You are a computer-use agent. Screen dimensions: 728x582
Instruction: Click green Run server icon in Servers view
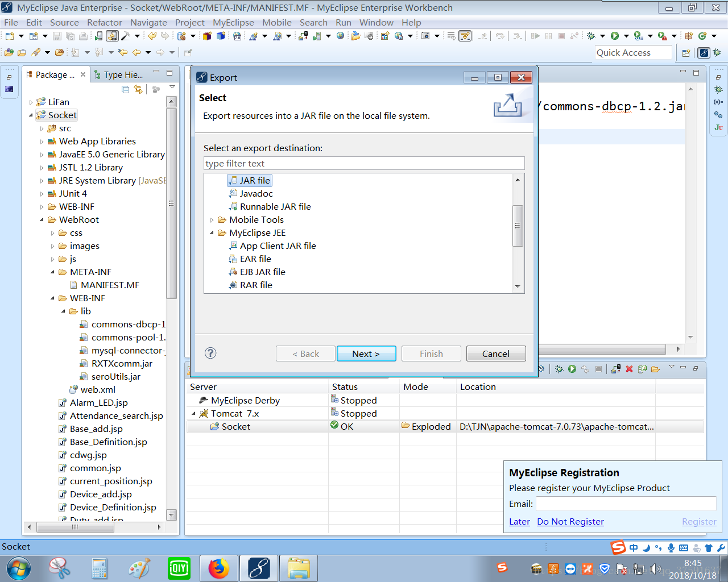[x=572, y=369]
